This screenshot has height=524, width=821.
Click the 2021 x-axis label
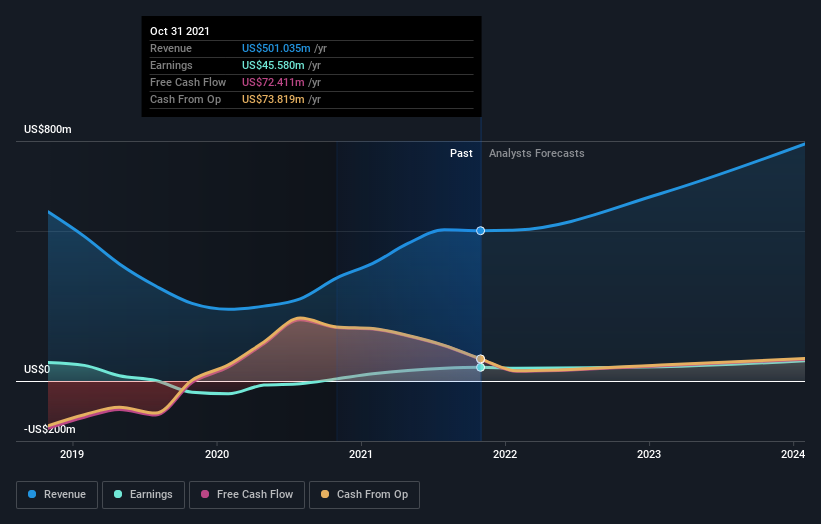[361, 454]
